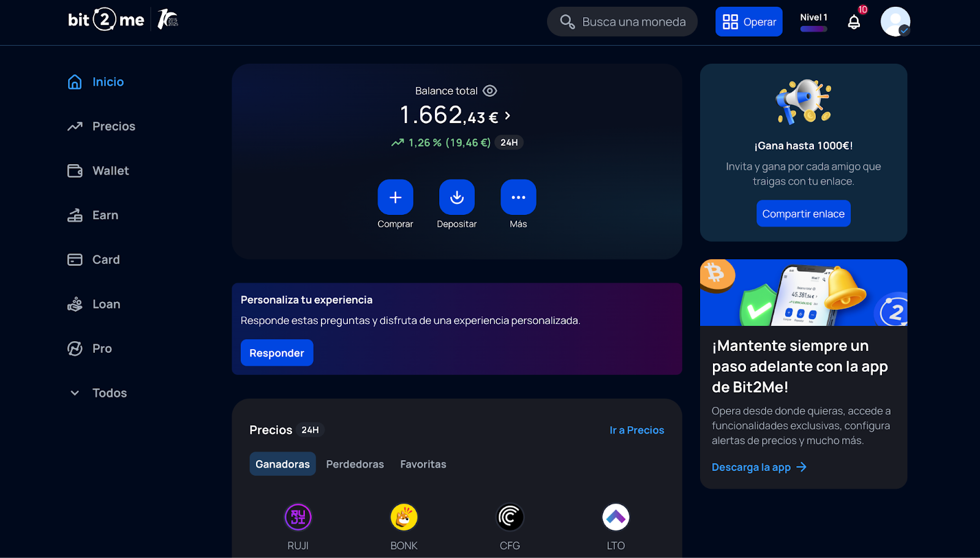This screenshot has width=980, height=558.
Task: Open the Loan section in sidebar
Action: 94,304
